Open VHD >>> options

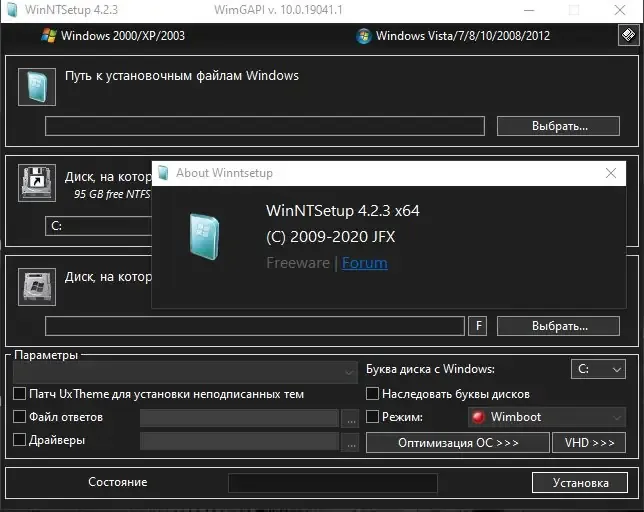tap(589, 443)
